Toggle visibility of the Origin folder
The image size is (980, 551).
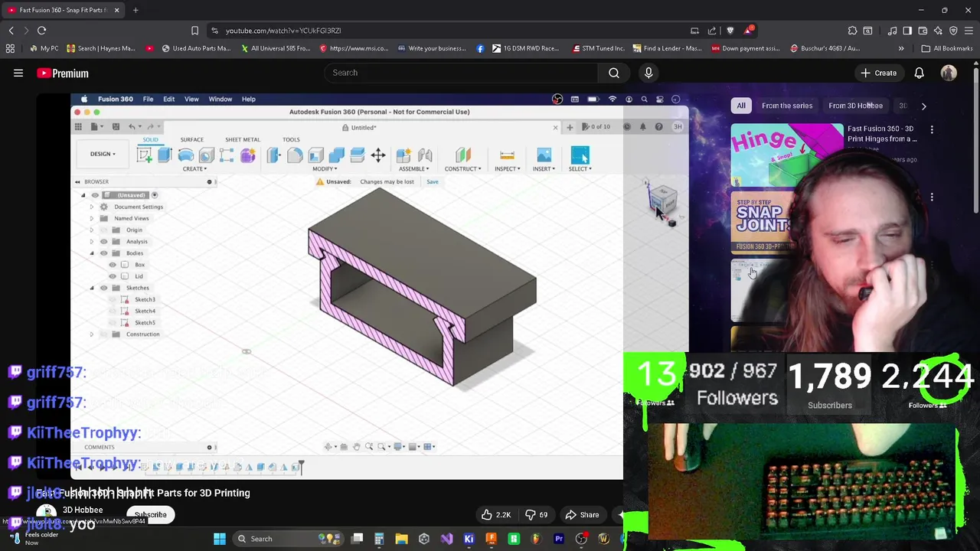pyautogui.click(x=104, y=230)
